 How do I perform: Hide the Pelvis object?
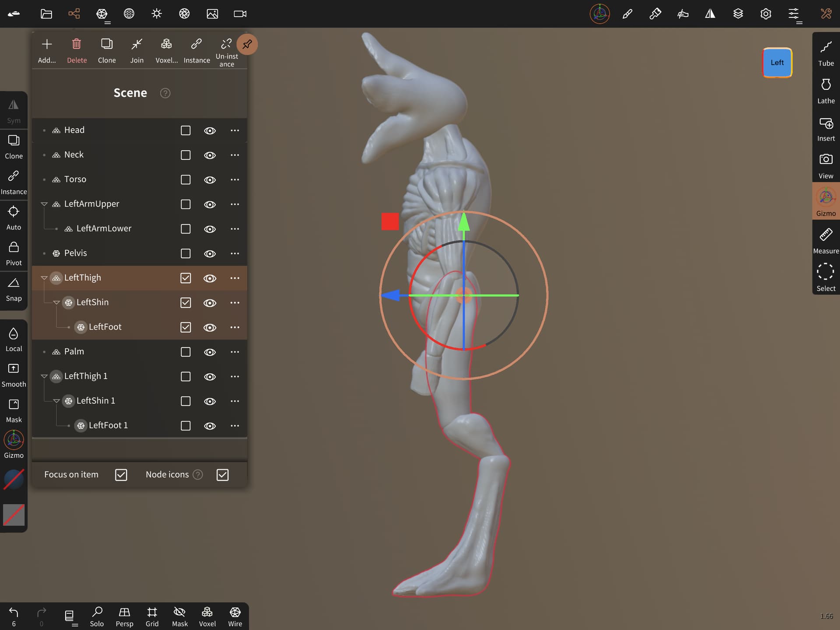pos(210,253)
